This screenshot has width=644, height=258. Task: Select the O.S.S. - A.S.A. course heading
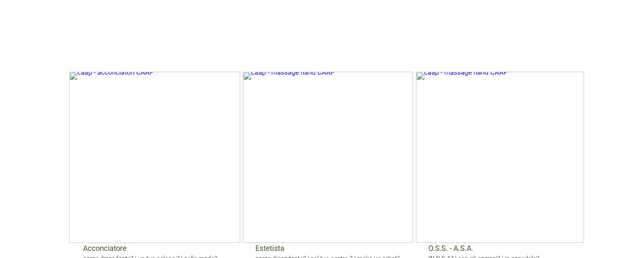click(x=451, y=248)
